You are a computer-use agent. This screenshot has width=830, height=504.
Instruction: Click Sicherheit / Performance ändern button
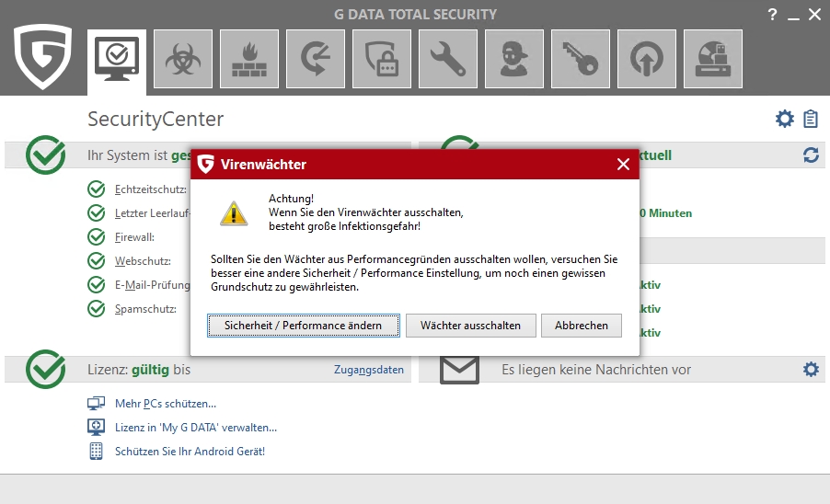pyautogui.click(x=304, y=326)
